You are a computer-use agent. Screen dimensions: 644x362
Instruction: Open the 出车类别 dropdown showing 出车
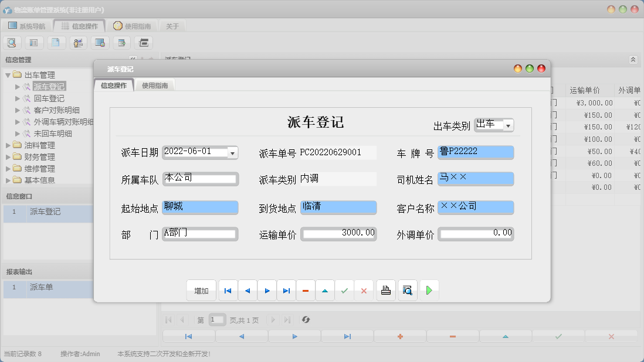(509, 125)
